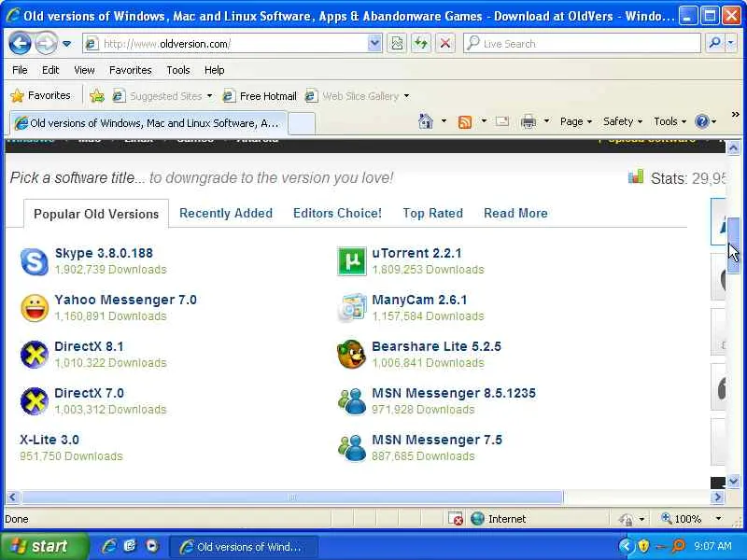The height and width of the screenshot is (560, 747).
Task: Open Suggested Sites link
Action: (x=162, y=96)
